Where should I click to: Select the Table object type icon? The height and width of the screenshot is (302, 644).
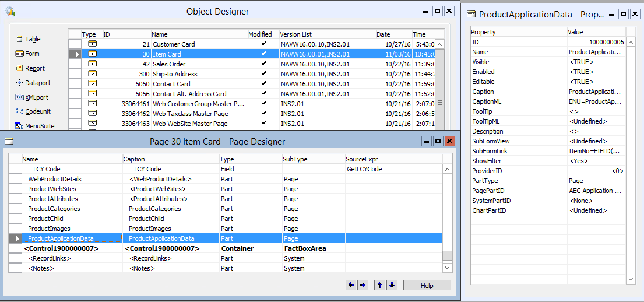click(19, 39)
